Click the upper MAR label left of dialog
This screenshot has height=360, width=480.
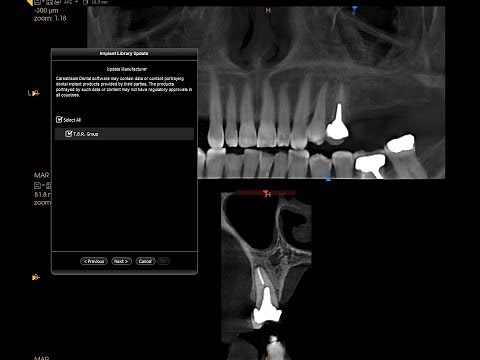point(42,175)
